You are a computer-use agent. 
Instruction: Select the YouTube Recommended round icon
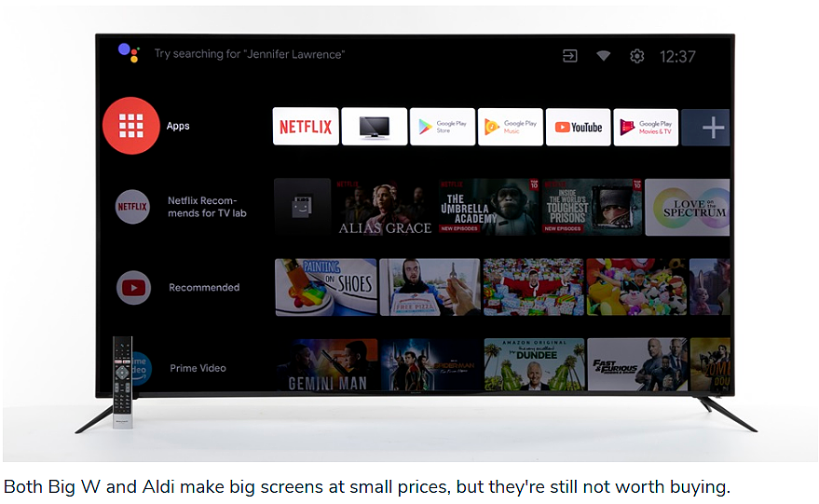(134, 287)
